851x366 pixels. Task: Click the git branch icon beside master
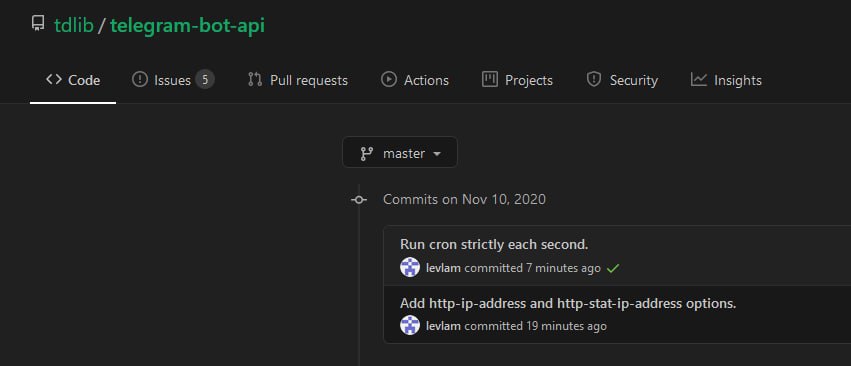click(x=366, y=154)
